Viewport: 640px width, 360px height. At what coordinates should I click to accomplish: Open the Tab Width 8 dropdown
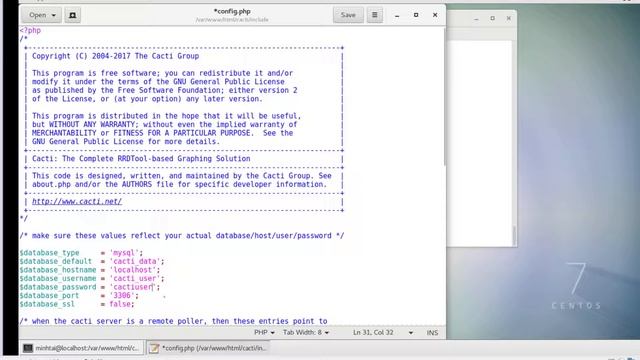click(x=306, y=333)
